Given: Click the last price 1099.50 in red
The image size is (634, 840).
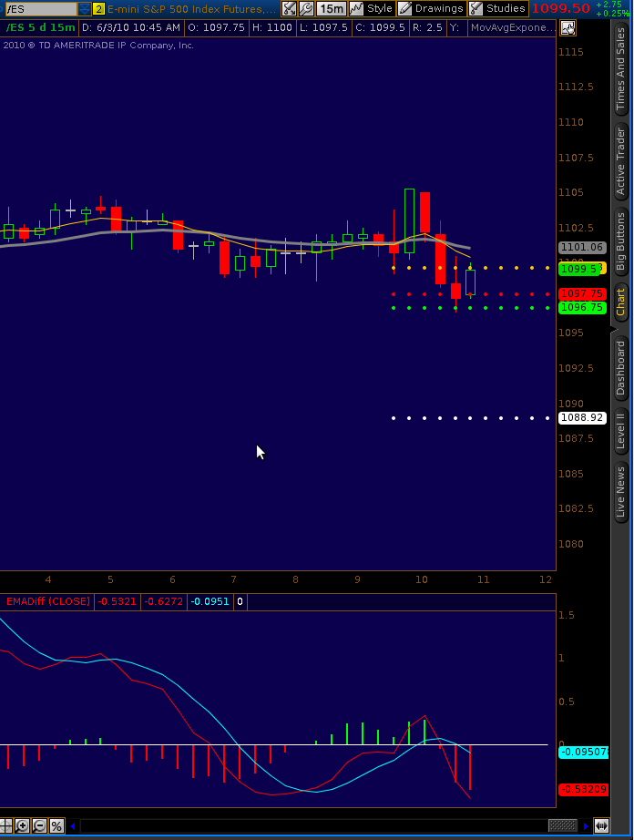Looking at the screenshot, I should [x=560, y=8].
